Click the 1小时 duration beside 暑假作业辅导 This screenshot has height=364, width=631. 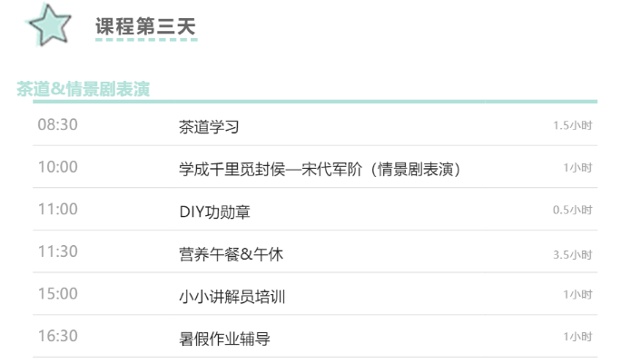(x=577, y=338)
